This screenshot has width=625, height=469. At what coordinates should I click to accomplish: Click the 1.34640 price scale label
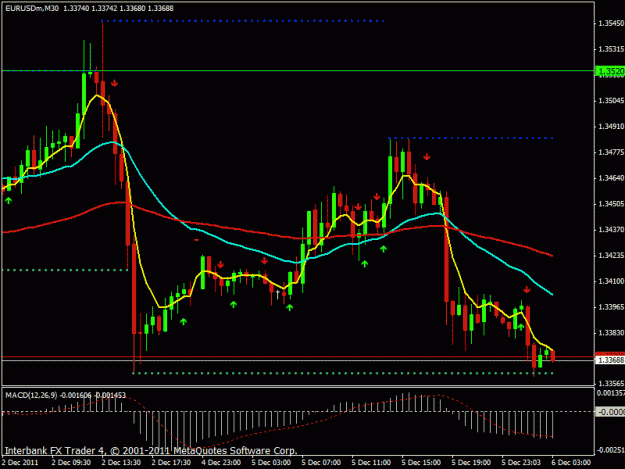pyautogui.click(x=611, y=178)
